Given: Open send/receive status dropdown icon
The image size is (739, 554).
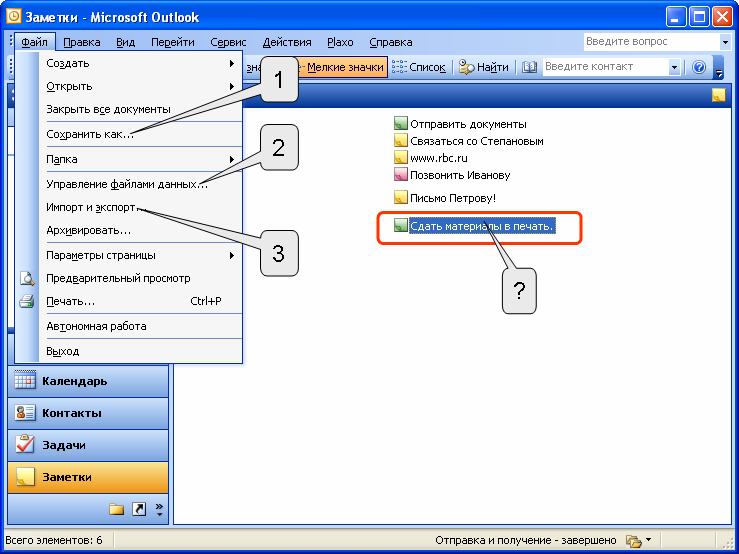Looking at the screenshot, I should point(638,540).
